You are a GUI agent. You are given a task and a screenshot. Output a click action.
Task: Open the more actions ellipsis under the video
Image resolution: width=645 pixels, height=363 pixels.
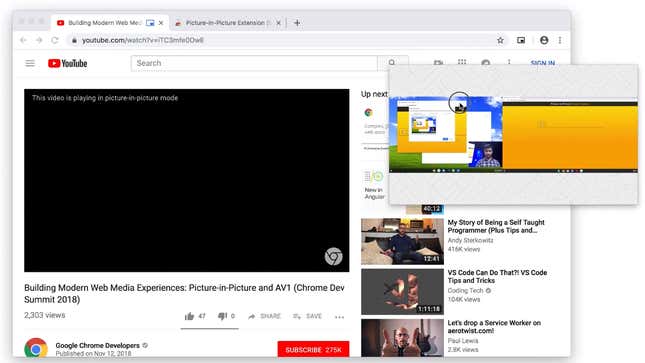tap(339, 317)
